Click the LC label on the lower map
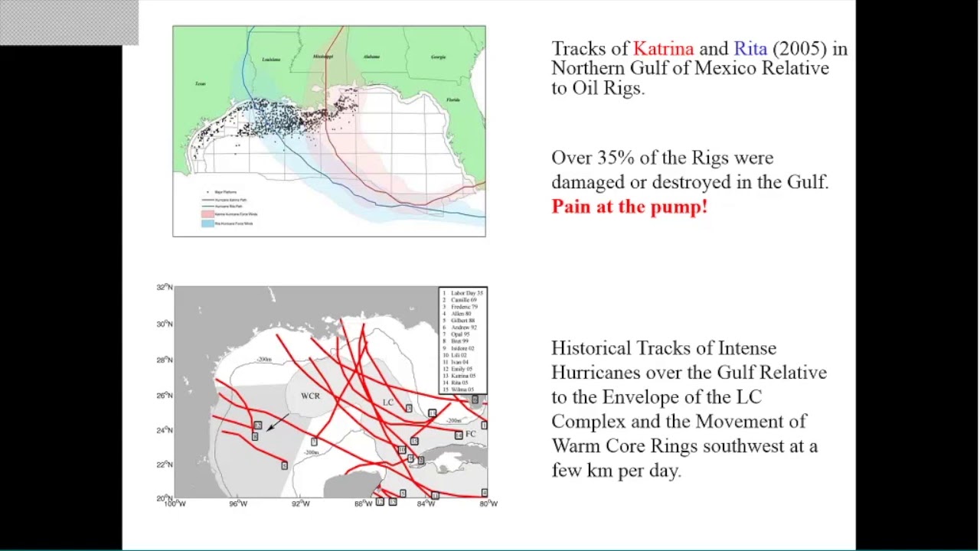Image resolution: width=980 pixels, height=551 pixels. (x=387, y=403)
